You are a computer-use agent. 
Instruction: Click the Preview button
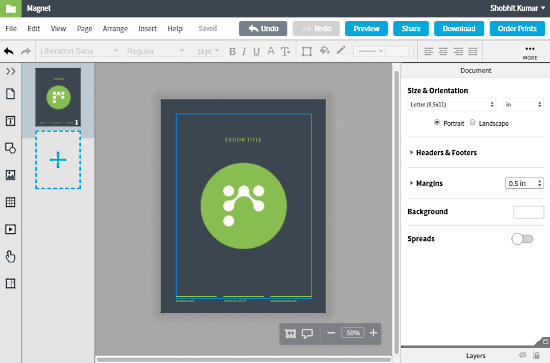click(x=366, y=28)
